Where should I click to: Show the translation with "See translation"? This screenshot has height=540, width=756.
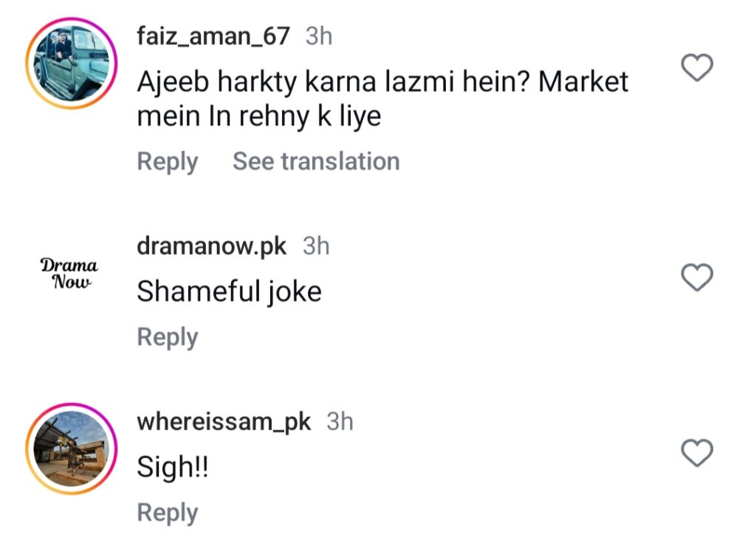[316, 162]
